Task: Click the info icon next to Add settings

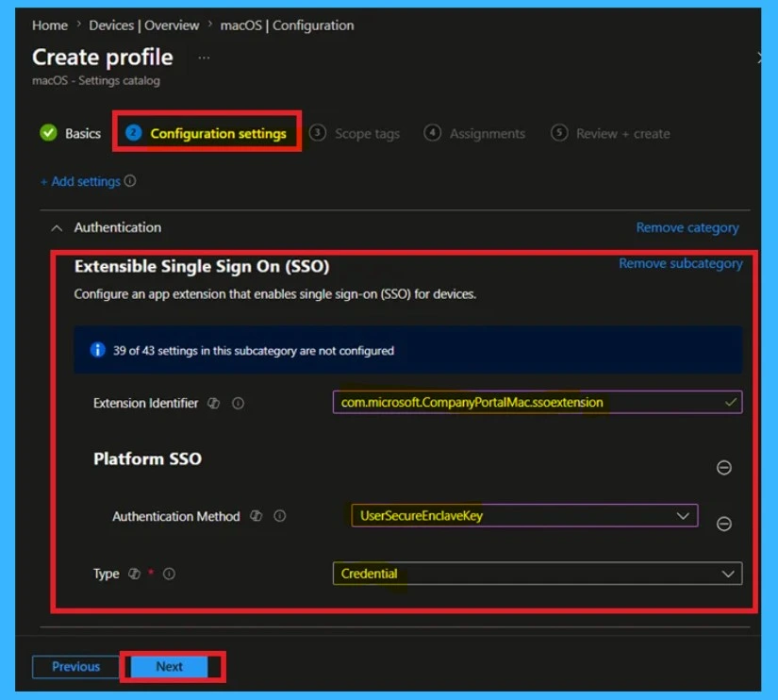Action: pos(130,181)
